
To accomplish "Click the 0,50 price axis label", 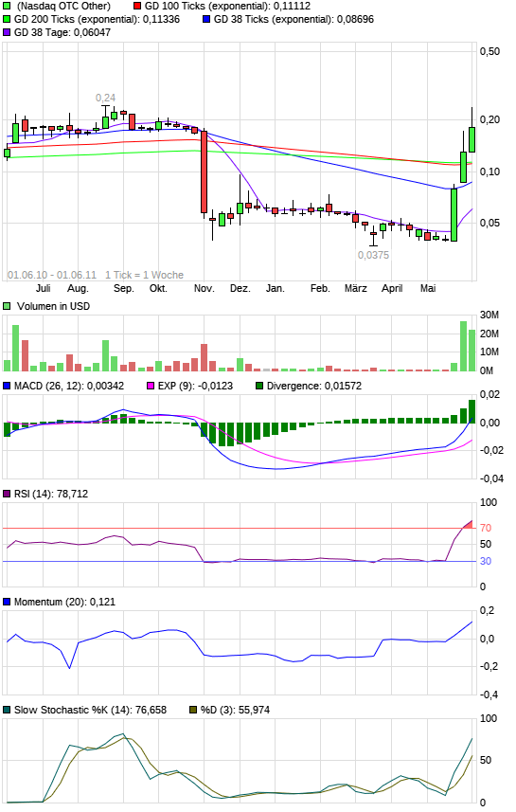I will click(x=489, y=51).
